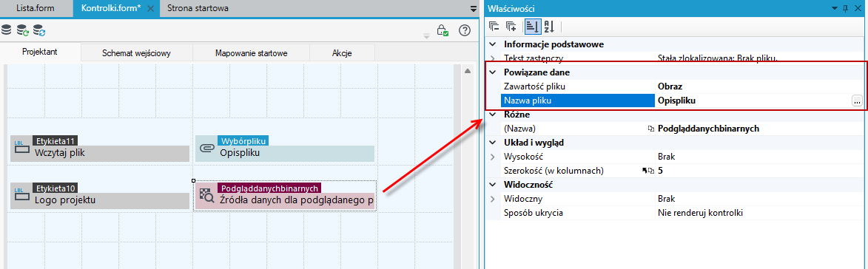Screen dimensions: 868x269
Task: Select the Nazwa pliku property row
Action: pos(682,101)
